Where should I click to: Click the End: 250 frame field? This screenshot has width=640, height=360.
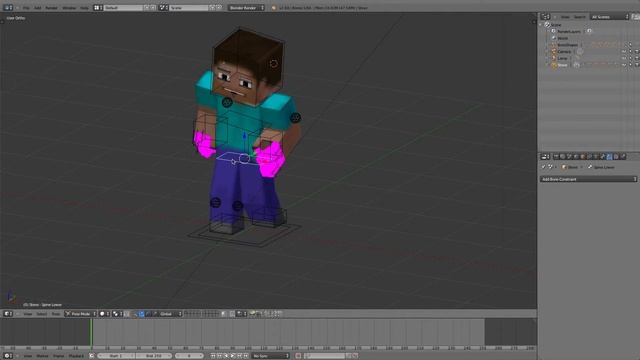153,356
